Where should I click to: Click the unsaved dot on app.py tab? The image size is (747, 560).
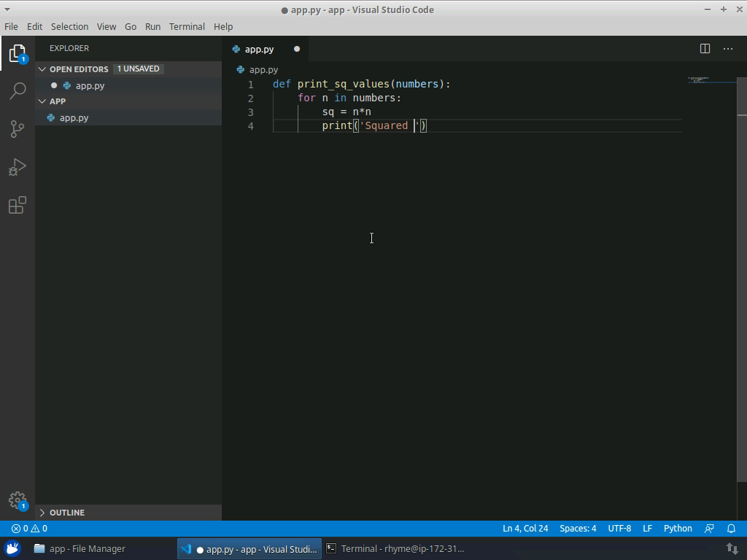(x=296, y=49)
